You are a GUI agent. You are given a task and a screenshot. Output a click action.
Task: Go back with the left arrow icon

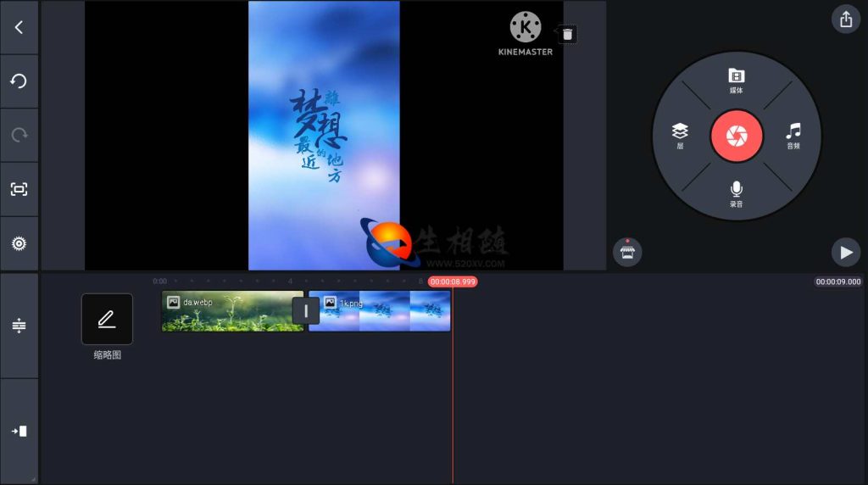pos(19,27)
